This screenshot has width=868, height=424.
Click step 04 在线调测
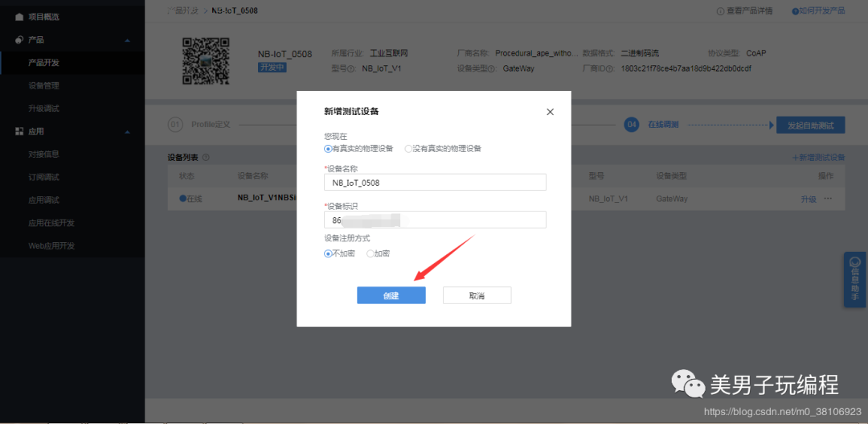coord(652,125)
